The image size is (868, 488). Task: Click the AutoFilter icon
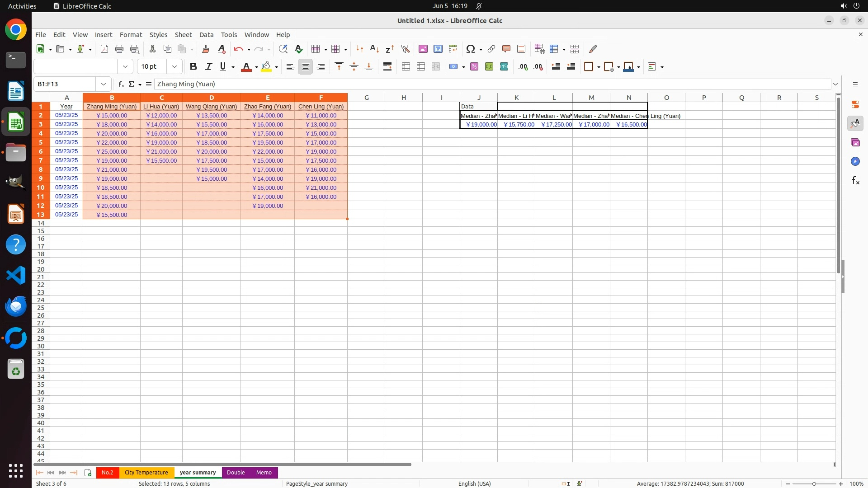point(405,49)
